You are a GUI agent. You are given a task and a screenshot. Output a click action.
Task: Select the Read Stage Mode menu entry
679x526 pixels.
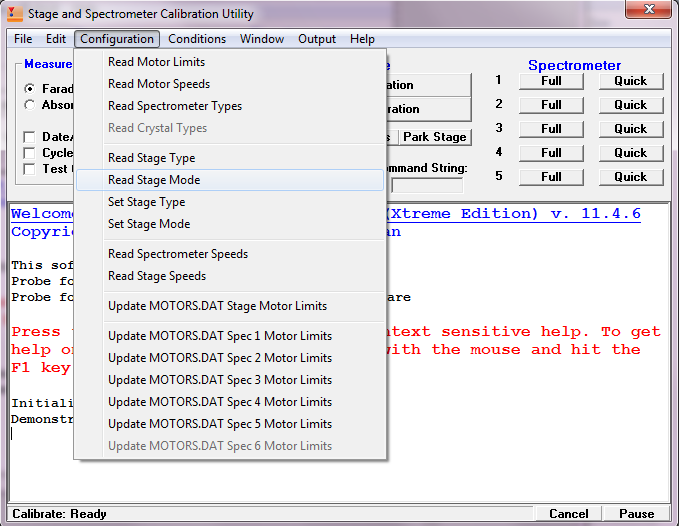pyautogui.click(x=154, y=180)
